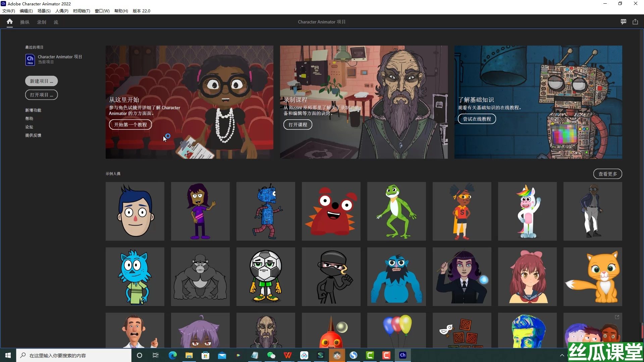
Task: Open bird with crates puppet thumbnail
Action: 462,330
